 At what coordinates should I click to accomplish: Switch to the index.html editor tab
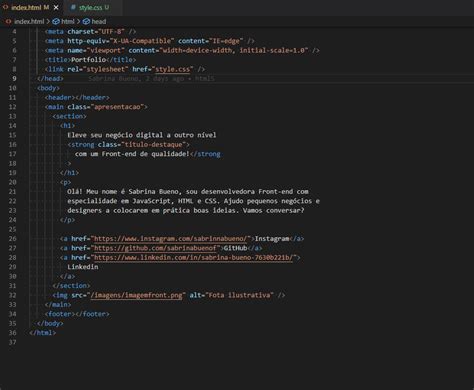point(31,7)
